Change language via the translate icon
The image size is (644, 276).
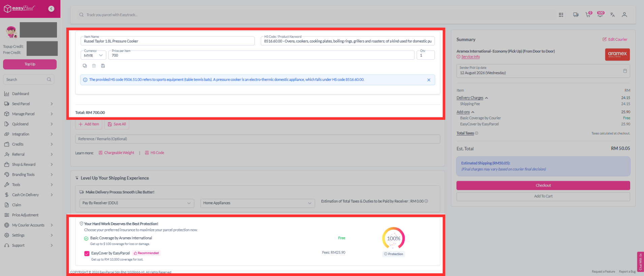tap(612, 15)
